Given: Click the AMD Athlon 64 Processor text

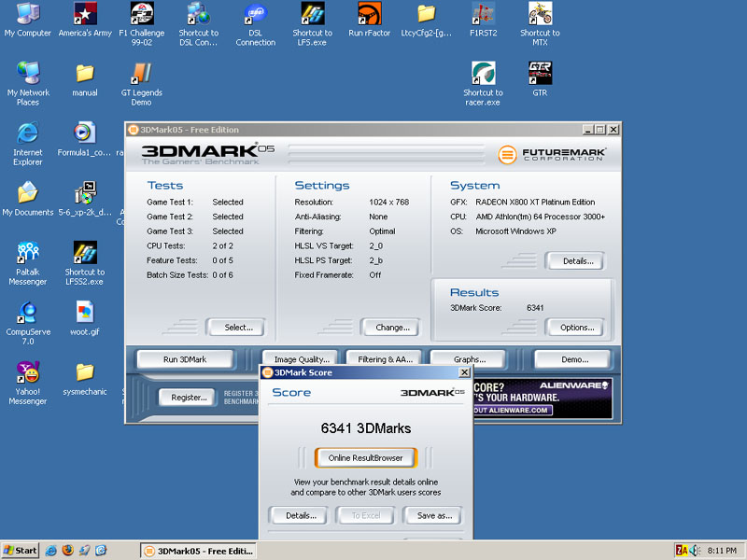Looking at the screenshot, I should click(541, 217).
